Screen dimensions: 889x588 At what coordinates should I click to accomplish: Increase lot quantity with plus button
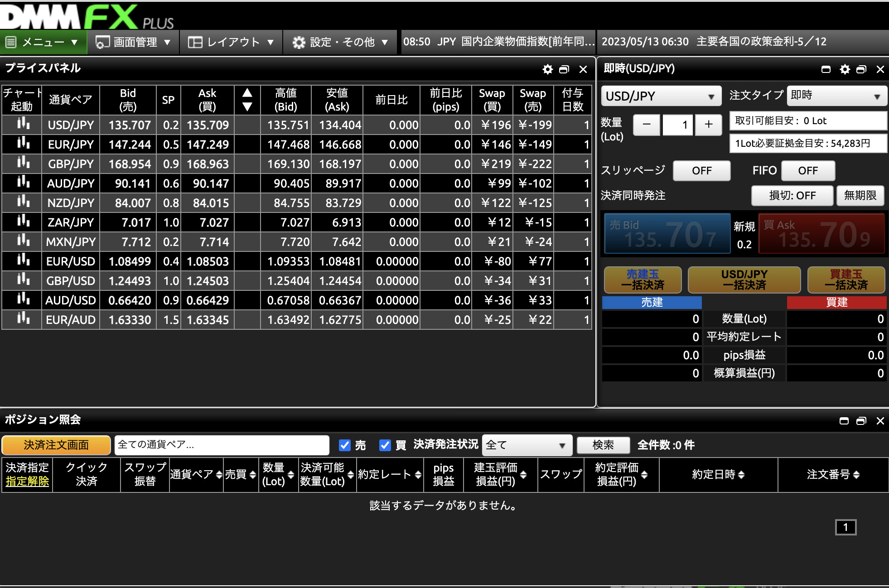(709, 125)
